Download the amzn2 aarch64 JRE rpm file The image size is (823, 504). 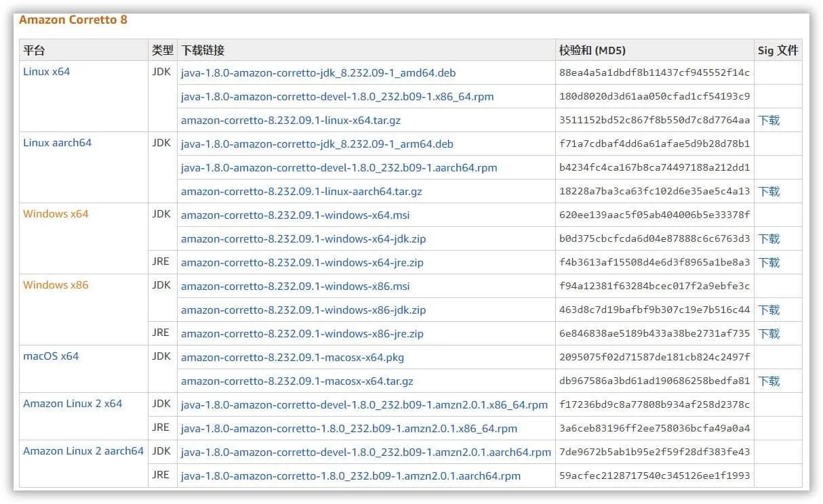click(x=350, y=476)
